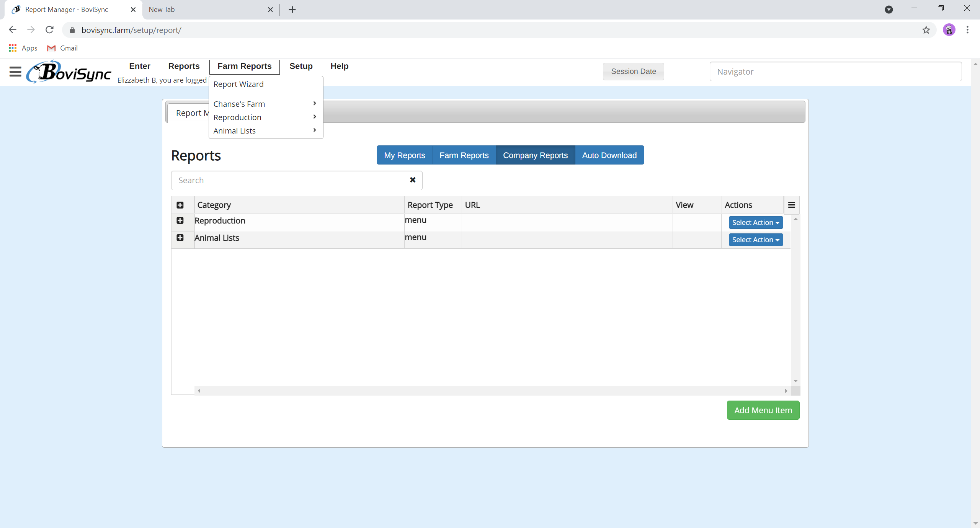Screen dimensions: 980x528
Task: Click the Session Date button
Action: (x=633, y=72)
